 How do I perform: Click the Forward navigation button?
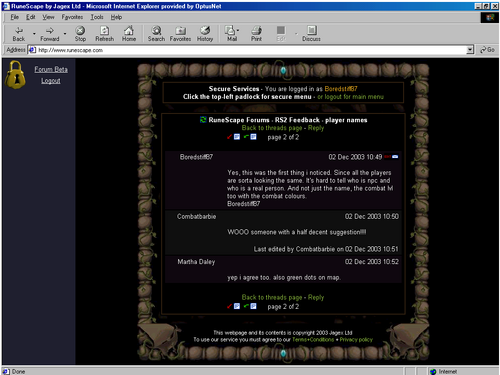click(50, 34)
